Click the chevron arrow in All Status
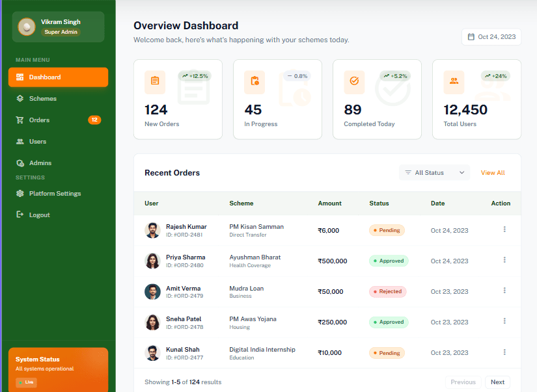The image size is (537, 392). 461,172
